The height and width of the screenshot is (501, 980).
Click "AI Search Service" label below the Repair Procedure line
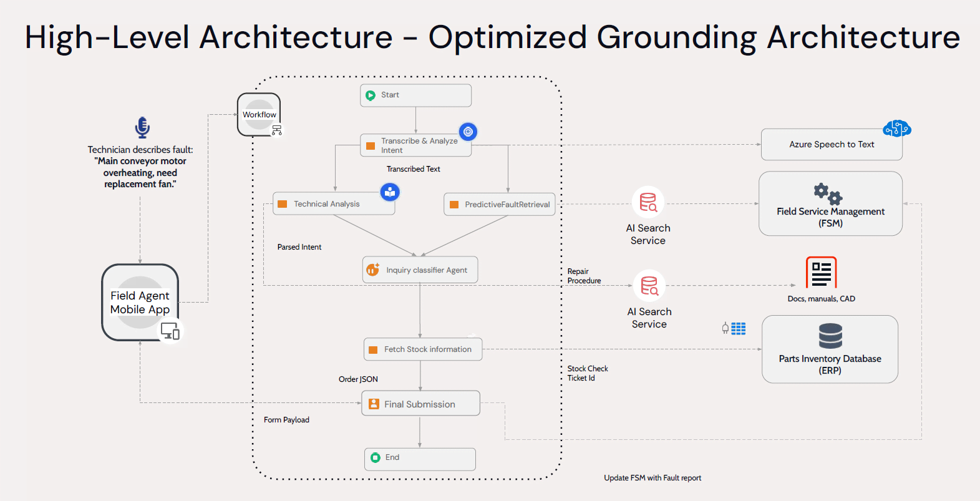(649, 318)
